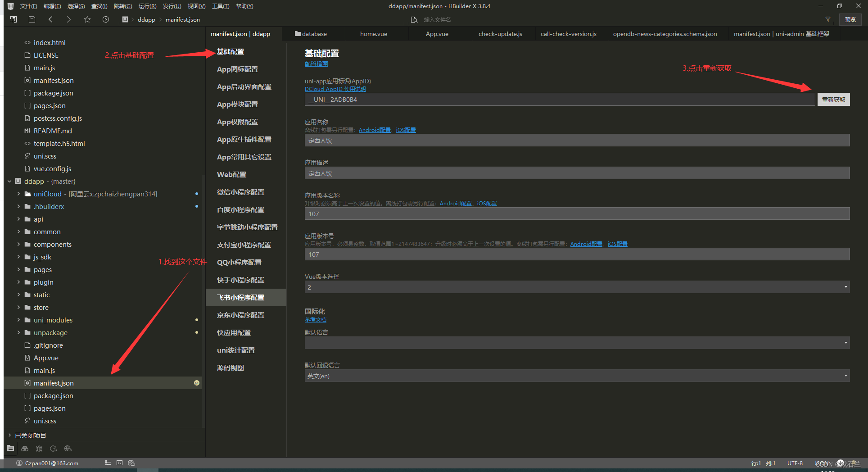Click the ddapp breadcrumb segment
Image resolution: width=868 pixels, height=472 pixels.
[x=146, y=19]
